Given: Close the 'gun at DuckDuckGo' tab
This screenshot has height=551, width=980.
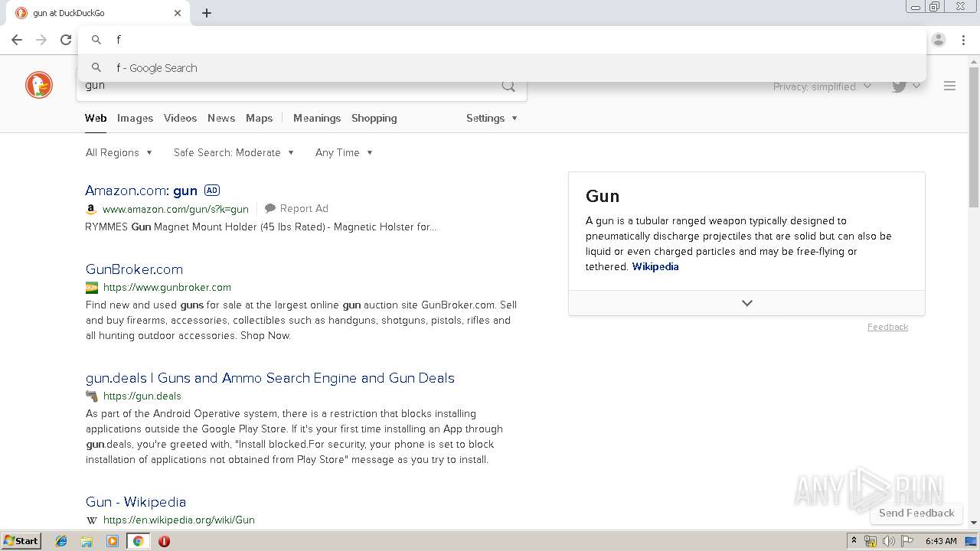Looking at the screenshot, I should click(x=178, y=13).
